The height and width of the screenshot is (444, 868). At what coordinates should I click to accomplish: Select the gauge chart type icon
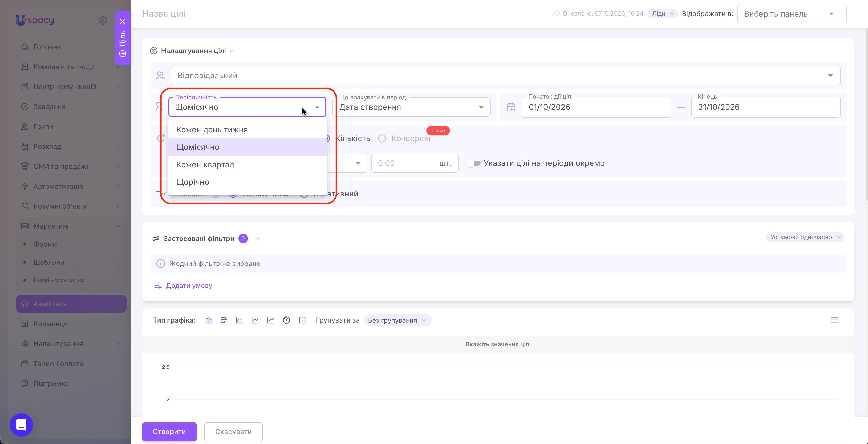pos(286,320)
